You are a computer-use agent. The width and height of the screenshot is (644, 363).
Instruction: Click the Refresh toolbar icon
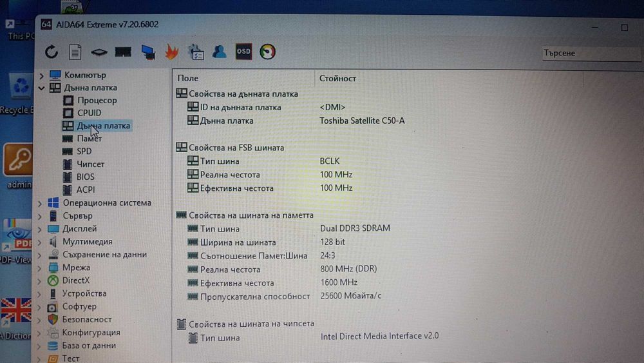click(x=52, y=52)
